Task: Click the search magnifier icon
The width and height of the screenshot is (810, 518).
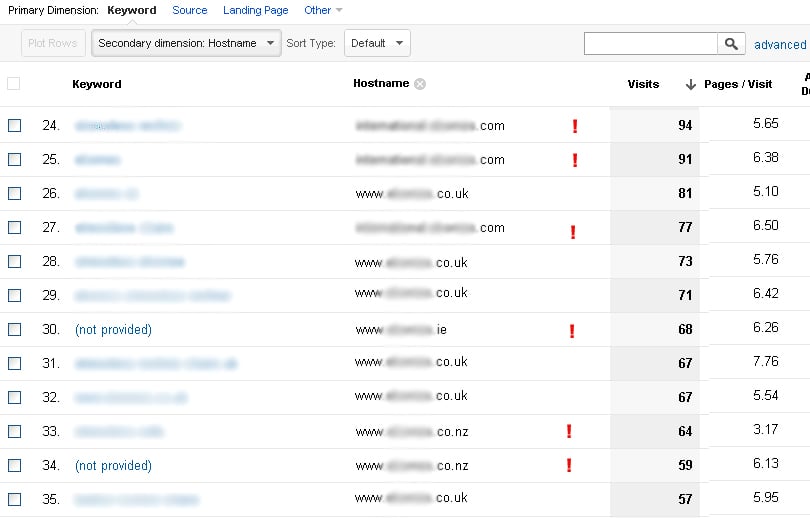Action: (731, 44)
